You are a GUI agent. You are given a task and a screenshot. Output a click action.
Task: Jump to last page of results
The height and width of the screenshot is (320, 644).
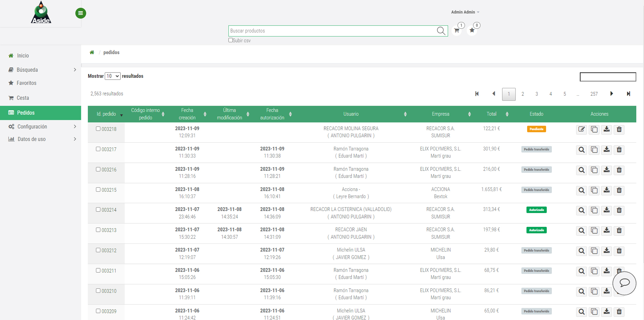[x=628, y=94]
